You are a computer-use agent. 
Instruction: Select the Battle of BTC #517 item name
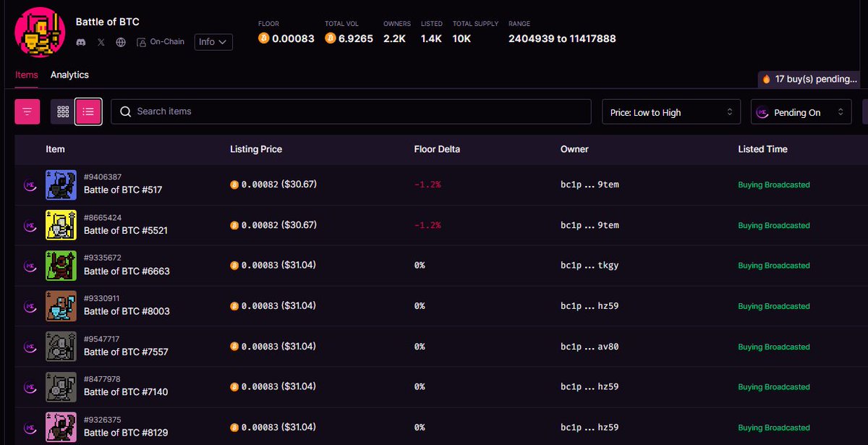pyautogui.click(x=123, y=190)
